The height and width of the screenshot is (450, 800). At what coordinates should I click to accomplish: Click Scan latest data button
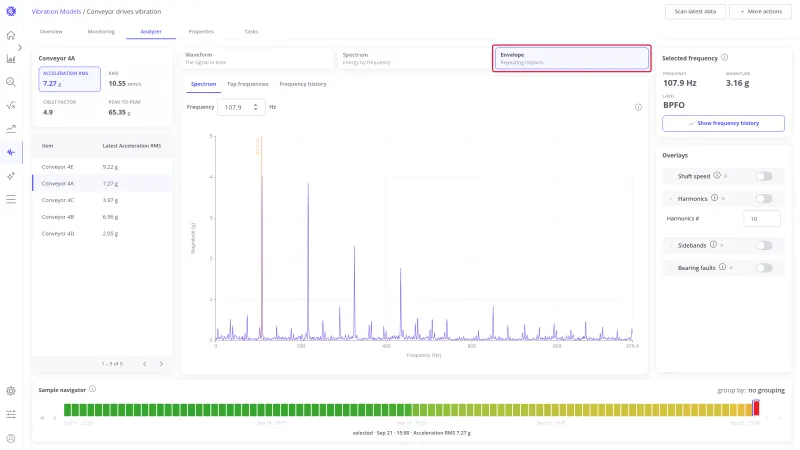point(695,11)
